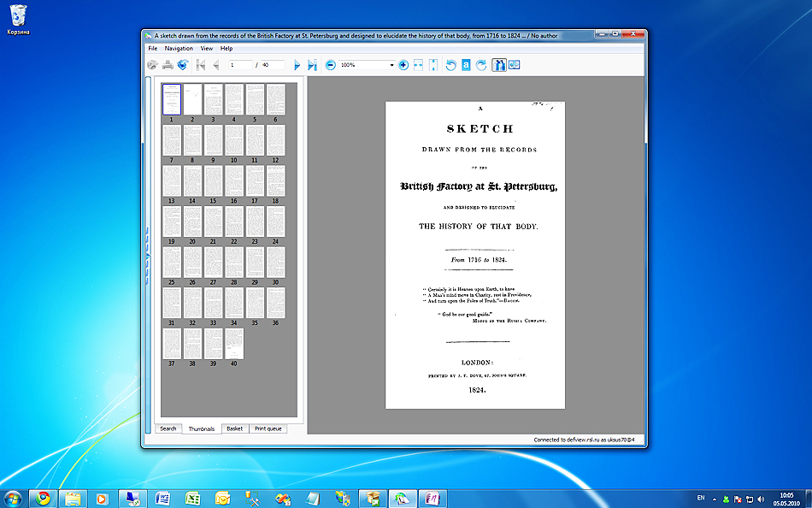
Task: Select the page 40 thumbnail
Action: [x=233, y=344]
